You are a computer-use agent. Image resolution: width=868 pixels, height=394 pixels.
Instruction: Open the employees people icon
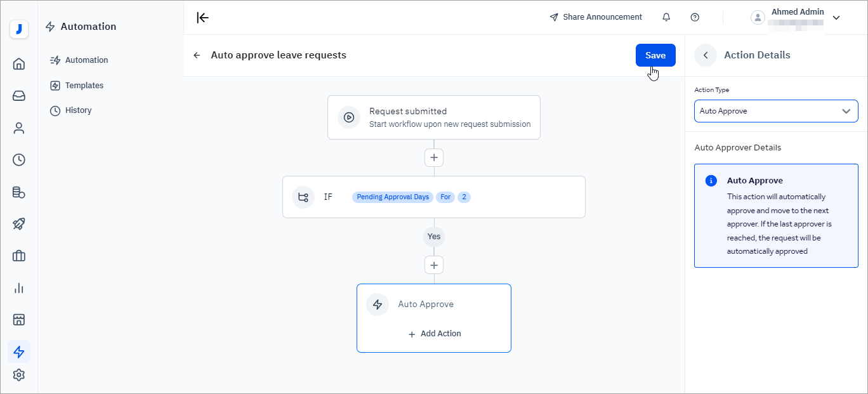coord(19,128)
